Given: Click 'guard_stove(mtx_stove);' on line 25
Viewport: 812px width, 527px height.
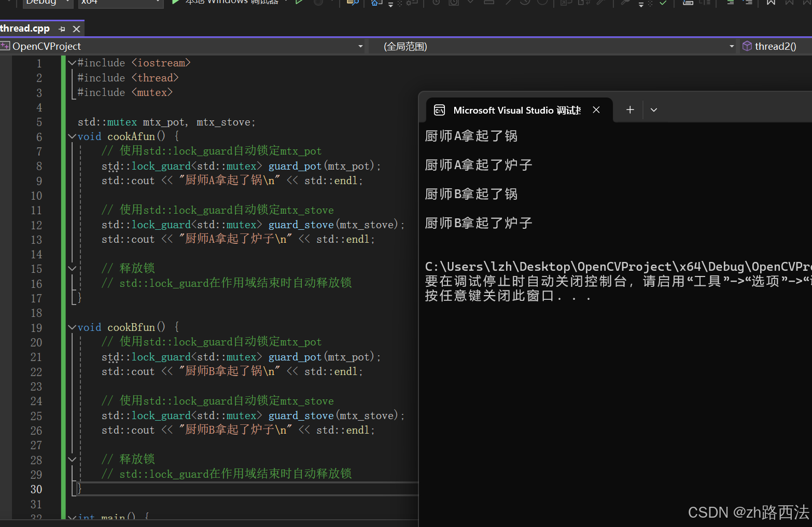Looking at the screenshot, I should (x=337, y=415).
